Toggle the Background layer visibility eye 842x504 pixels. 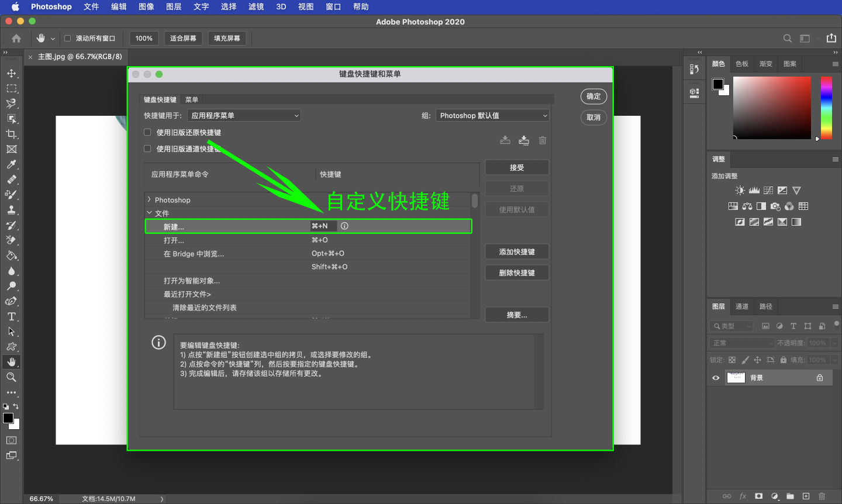pos(715,378)
